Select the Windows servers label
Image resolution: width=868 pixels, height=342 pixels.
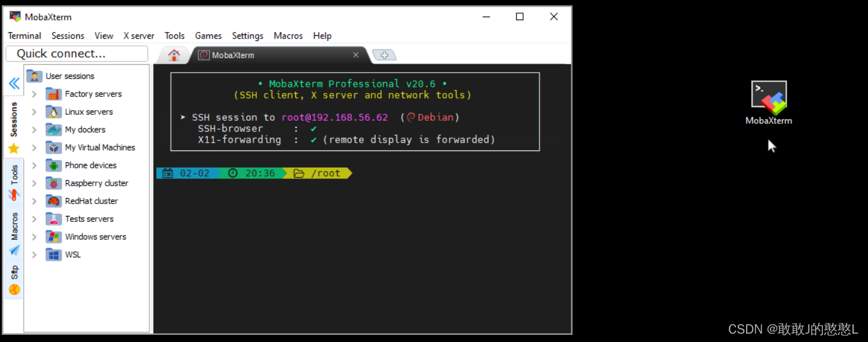[x=96, y=237]
